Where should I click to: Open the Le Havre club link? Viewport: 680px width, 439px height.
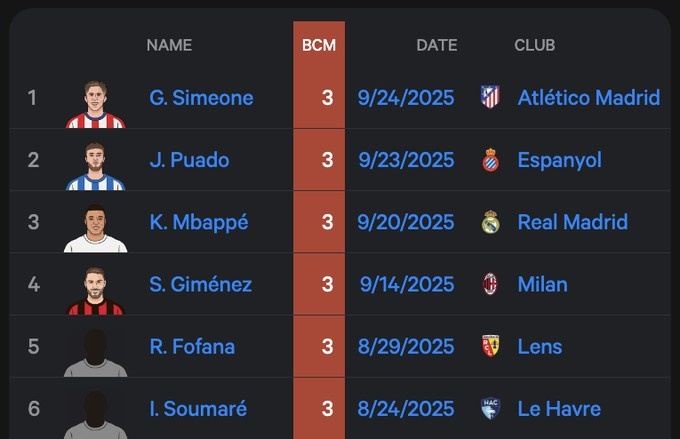point(559,408)
